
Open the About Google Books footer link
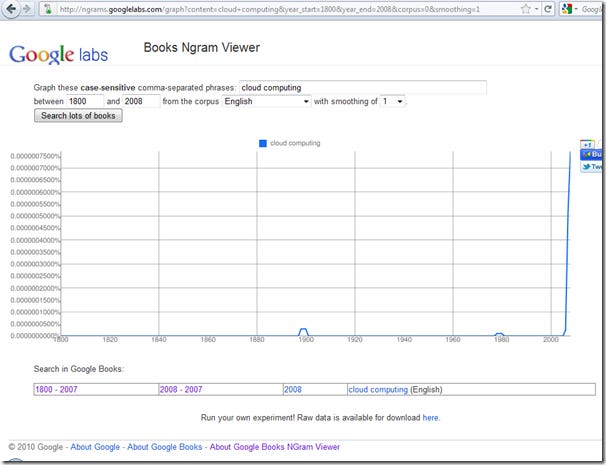165,447
